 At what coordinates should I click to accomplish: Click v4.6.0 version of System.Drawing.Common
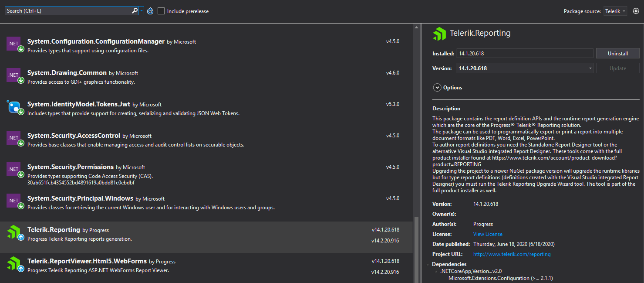coord(392,73)
